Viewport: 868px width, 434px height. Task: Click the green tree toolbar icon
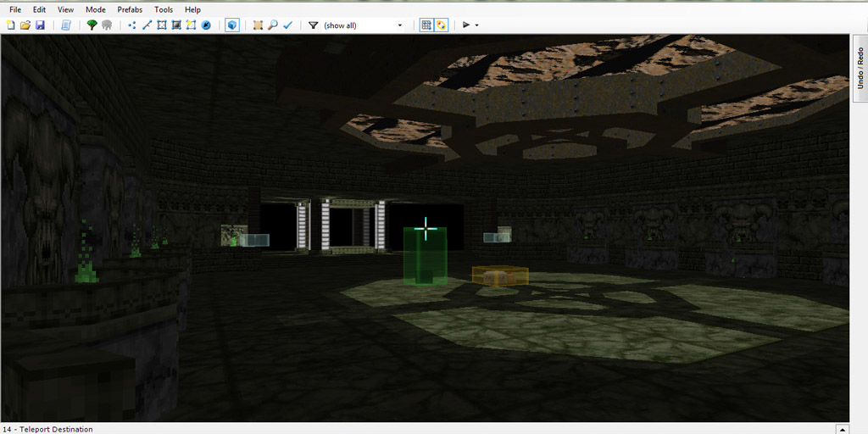tap(92, 25)
